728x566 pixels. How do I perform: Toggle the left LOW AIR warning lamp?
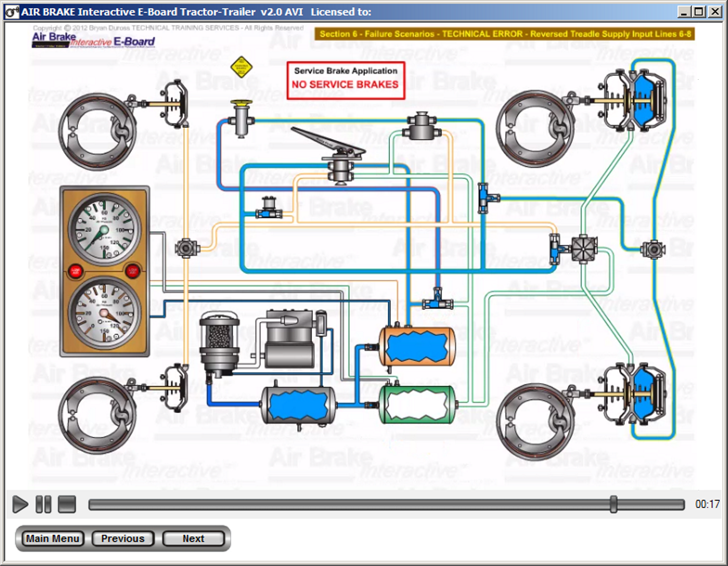[x=76, y=270]
